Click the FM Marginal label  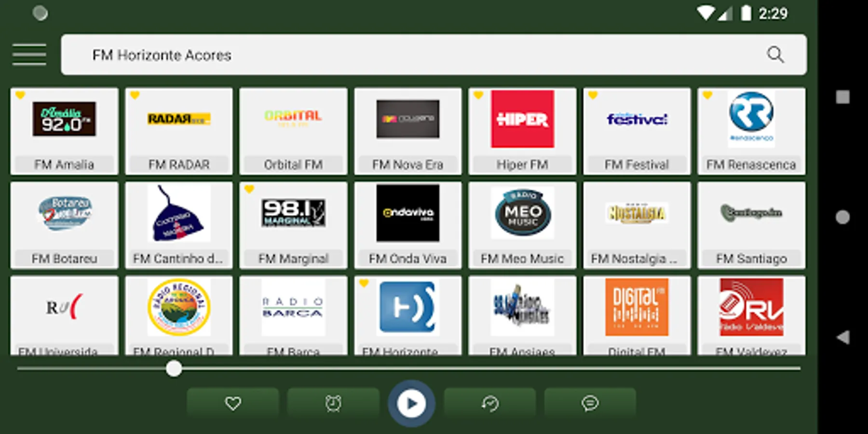click(293, 259)
